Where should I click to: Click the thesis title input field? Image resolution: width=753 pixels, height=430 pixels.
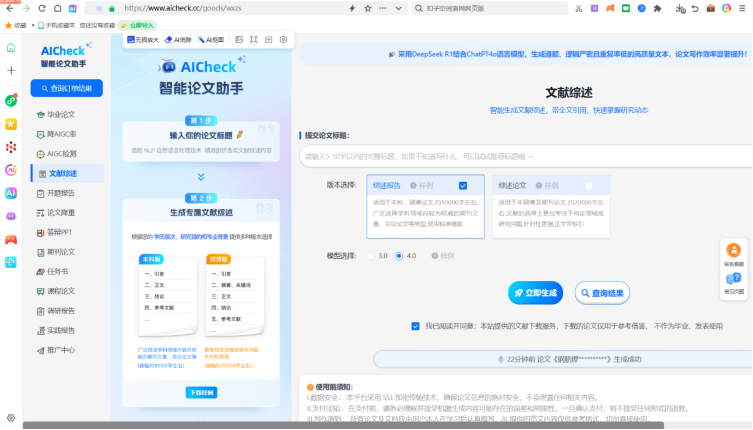click(526, 157)
